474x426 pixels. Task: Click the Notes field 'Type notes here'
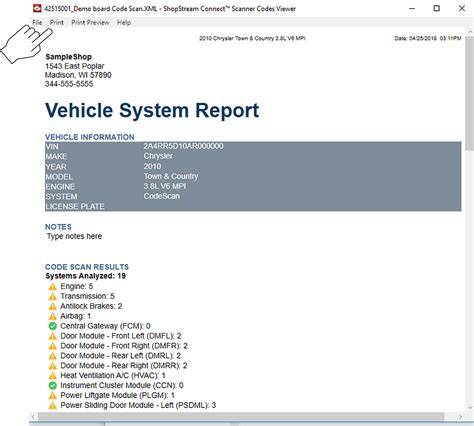click(x=74, y=236)
